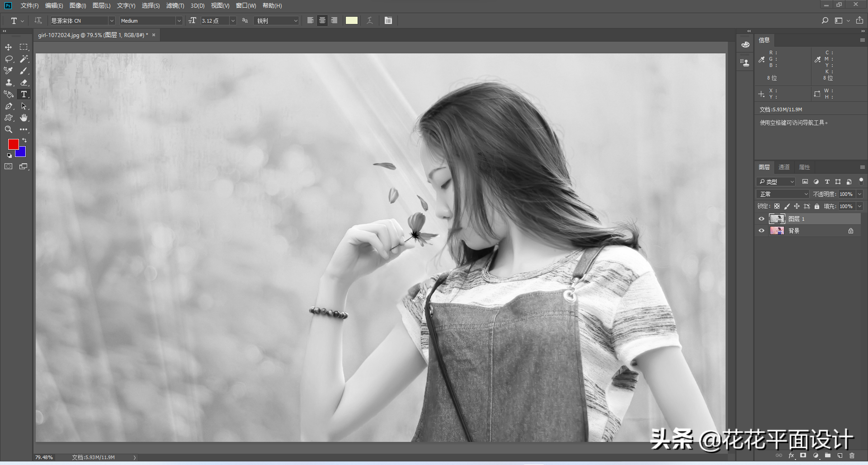Lock all layer attributes

point(816,206)
